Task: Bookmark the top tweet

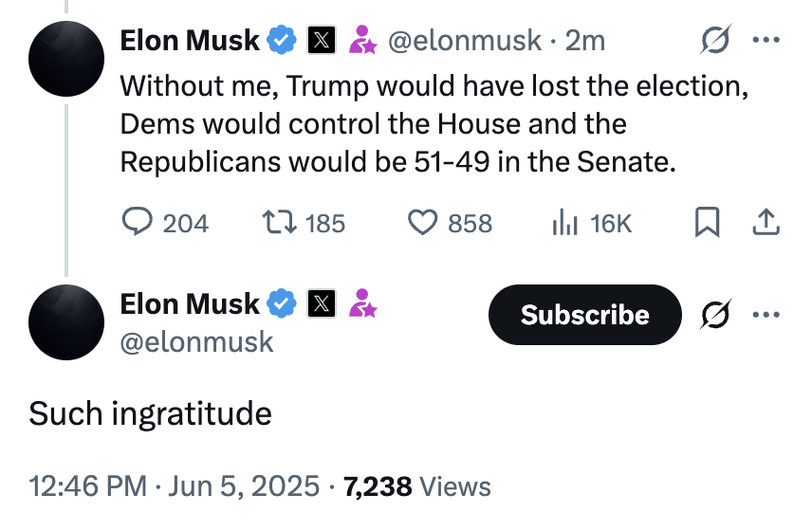Action: pos(707,222)
